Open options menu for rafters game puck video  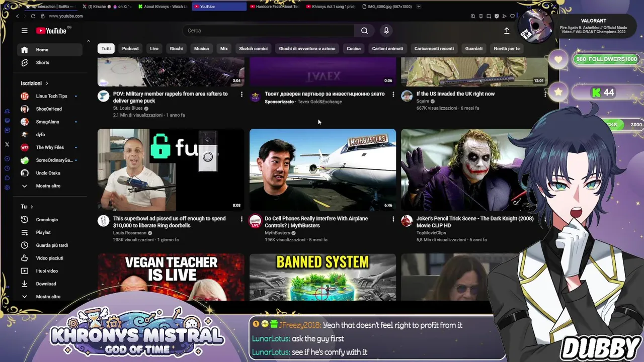242,95
